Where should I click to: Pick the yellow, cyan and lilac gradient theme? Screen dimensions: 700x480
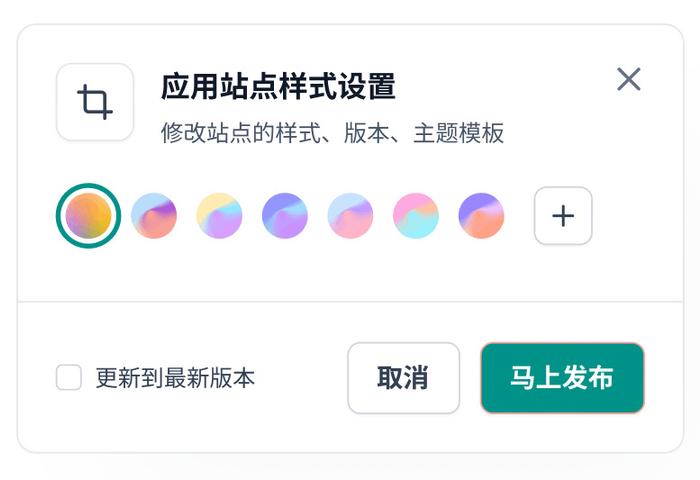click(219, 216)
